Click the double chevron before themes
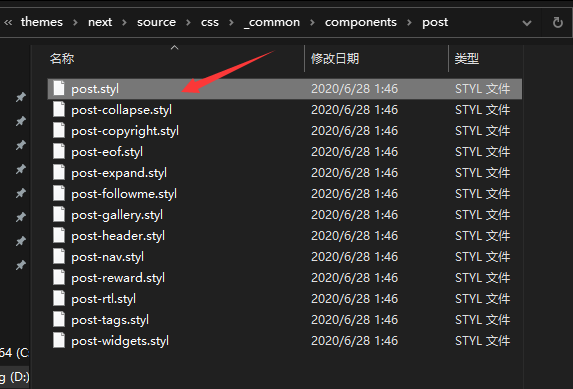The image size is (573, 389). pyautogui.click(x=8, y=23)
